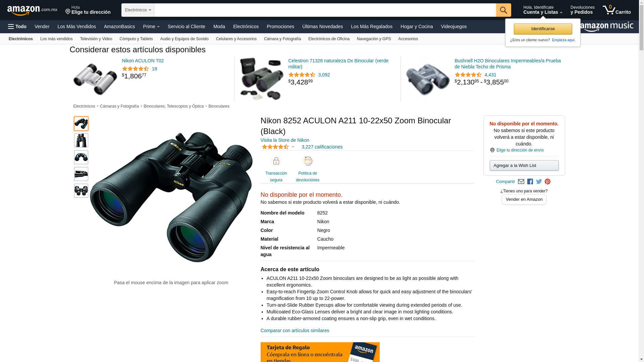Viewport: 644px width, 362px height.
Task: Share product on Twitter icon
Action: coord(539,182)
